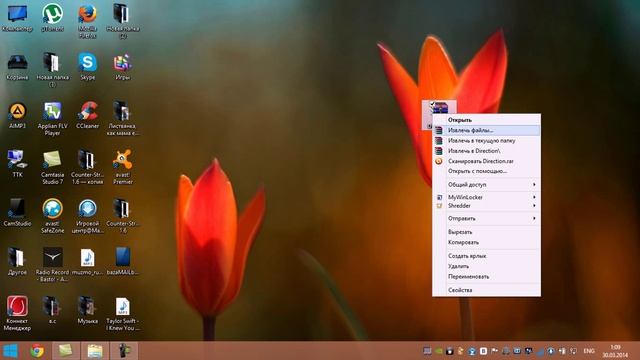The width and height of the screenshot is (640, 360).
Task: Open the Коннект Менеджер shortcut
Action: point(17,313)
